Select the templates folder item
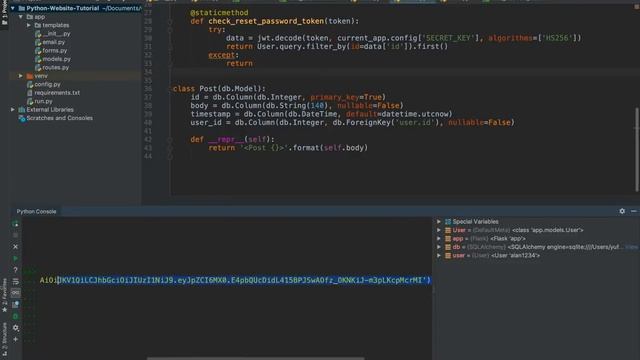Image resolution: width=640 pixels, height=360 pixels. pos(52,25)
